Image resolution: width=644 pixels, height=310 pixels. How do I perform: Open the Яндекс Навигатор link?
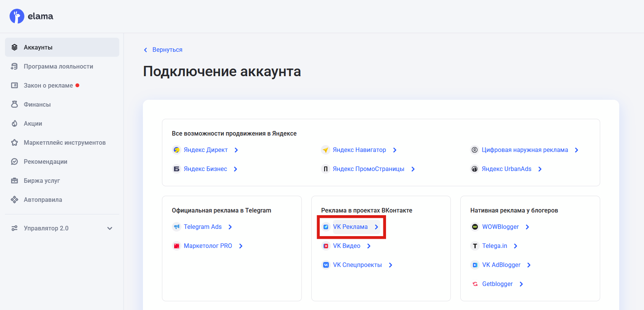click(x=359, y=150)
